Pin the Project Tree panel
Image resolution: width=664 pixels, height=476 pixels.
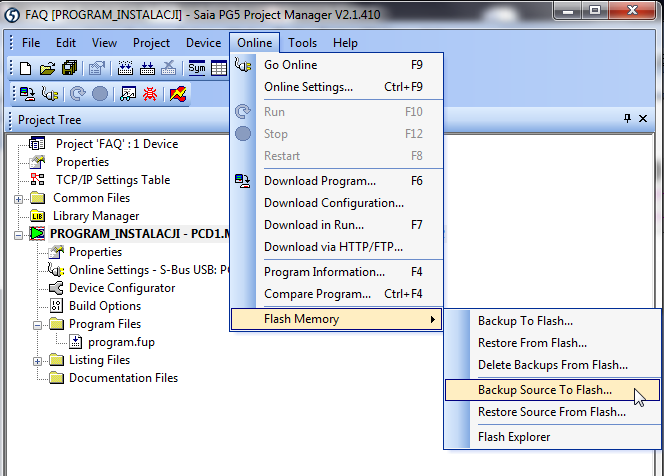tap(627, 119)
